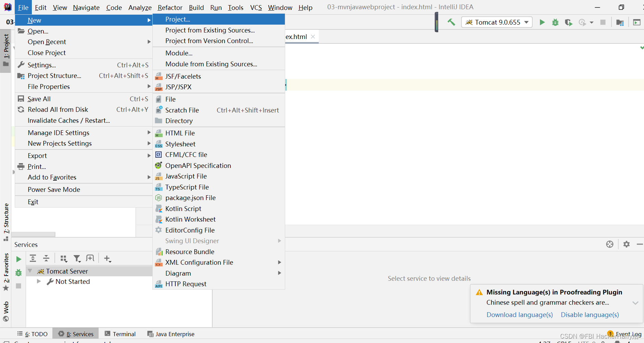Close the index.html editor tab

[313, 37]
